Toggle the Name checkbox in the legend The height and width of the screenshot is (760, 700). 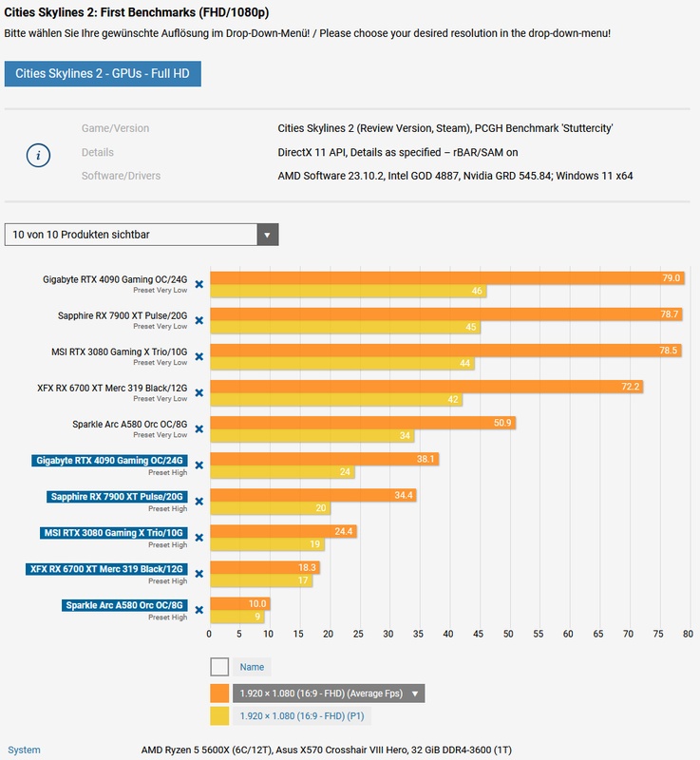tap(219, 667)
